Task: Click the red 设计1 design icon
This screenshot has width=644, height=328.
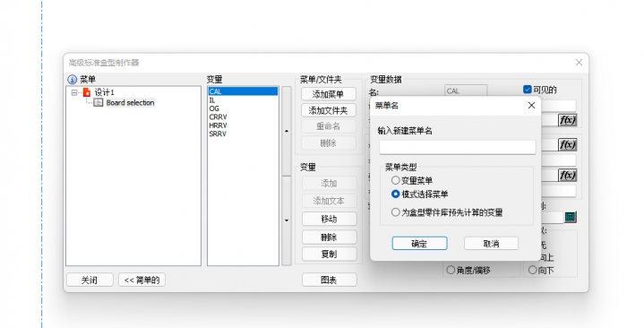Action: 86,92
